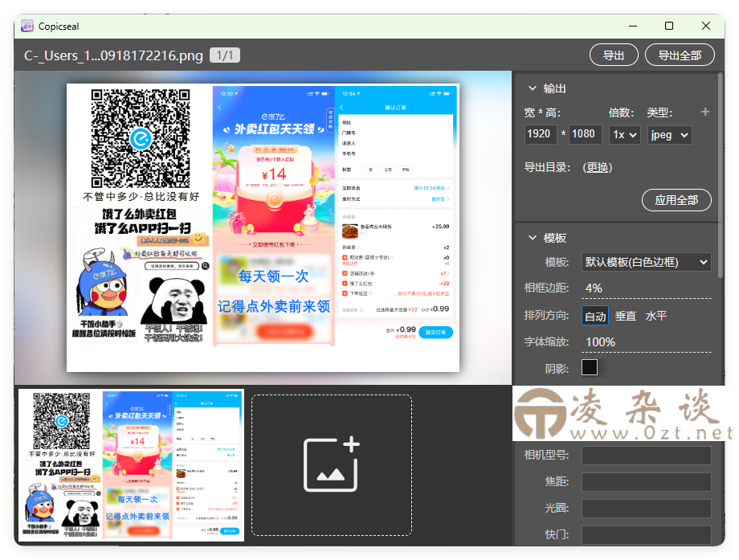739x560 pixels.
Task: Select 自动 arrangement direction
Action: pos(594,316)
